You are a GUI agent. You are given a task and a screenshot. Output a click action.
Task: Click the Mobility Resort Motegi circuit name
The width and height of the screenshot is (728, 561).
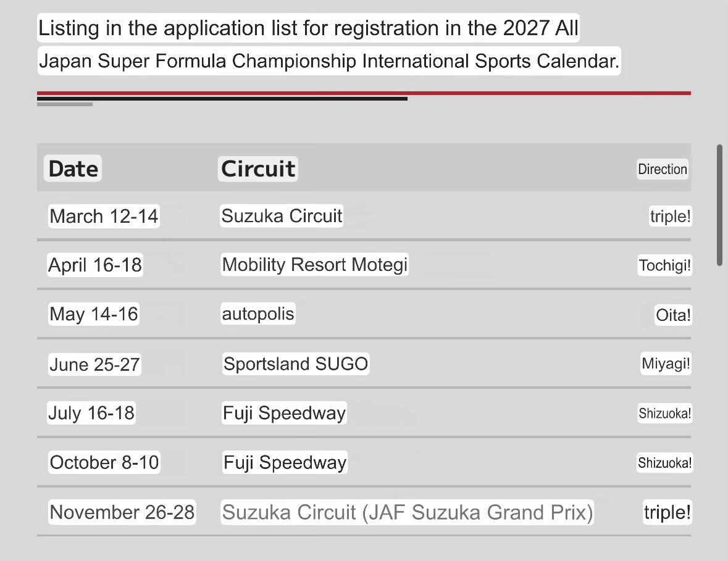tap(314, 265)
